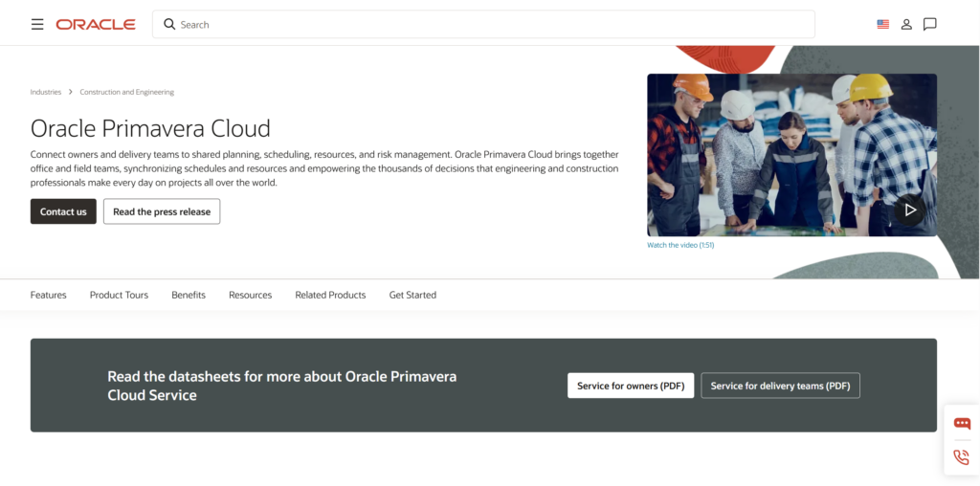Viewport: 980px width, 486px height.
Task: Click the phone call widget icon
Action: pos(962,457)
